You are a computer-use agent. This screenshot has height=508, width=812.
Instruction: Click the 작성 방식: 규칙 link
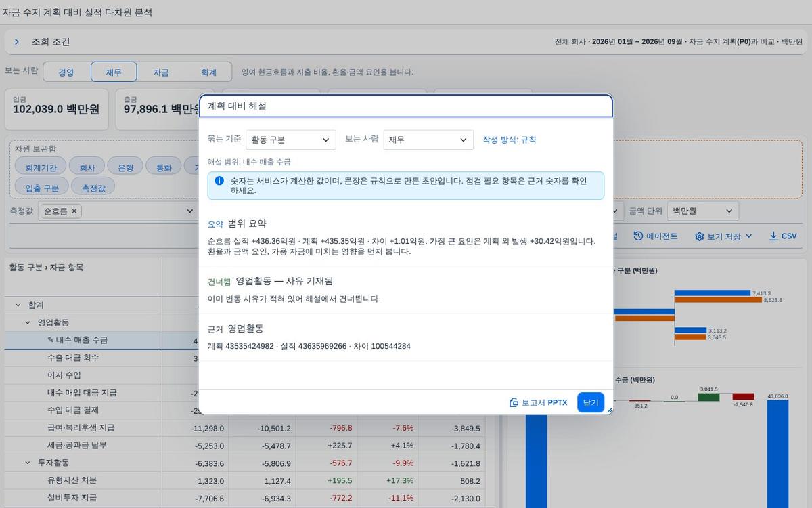pos(510,140)
